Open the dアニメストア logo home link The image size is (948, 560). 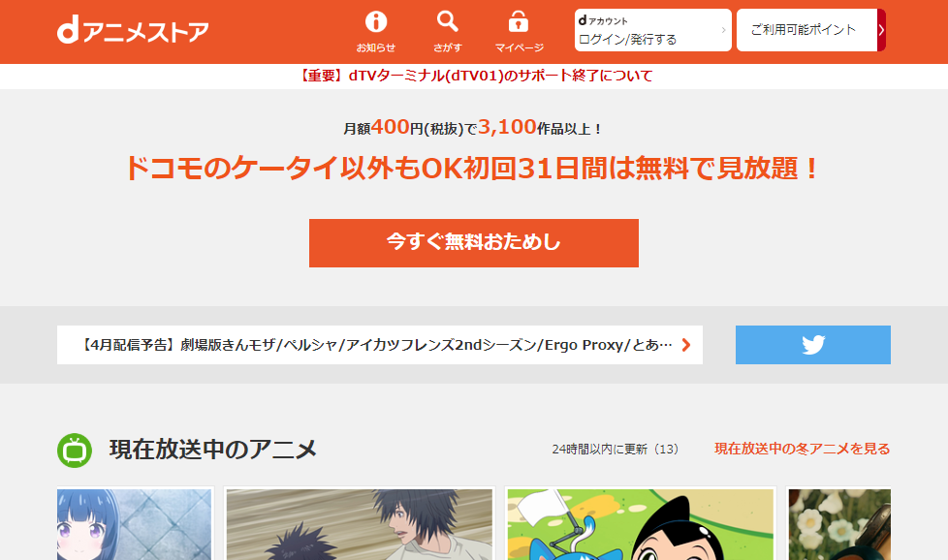(x=133, y=30)
